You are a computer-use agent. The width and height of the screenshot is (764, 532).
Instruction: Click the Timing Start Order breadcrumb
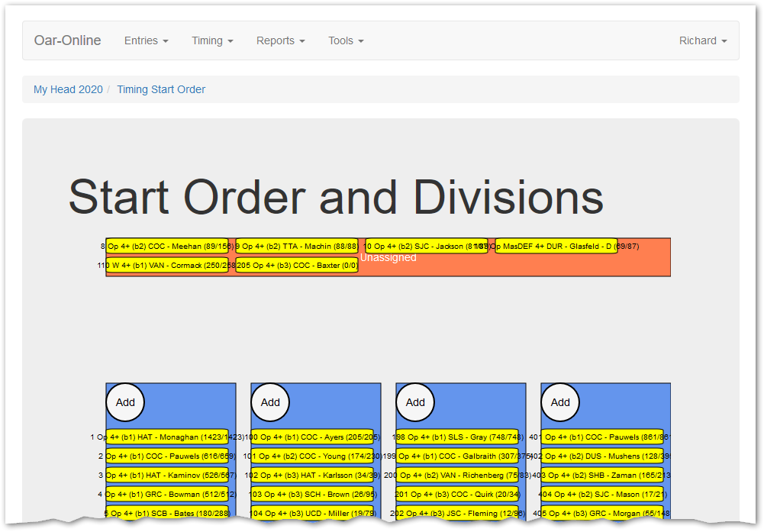click(x=161, y=89)
